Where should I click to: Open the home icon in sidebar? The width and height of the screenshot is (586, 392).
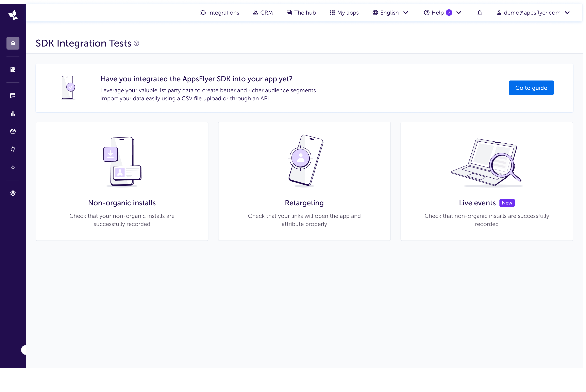13,43
